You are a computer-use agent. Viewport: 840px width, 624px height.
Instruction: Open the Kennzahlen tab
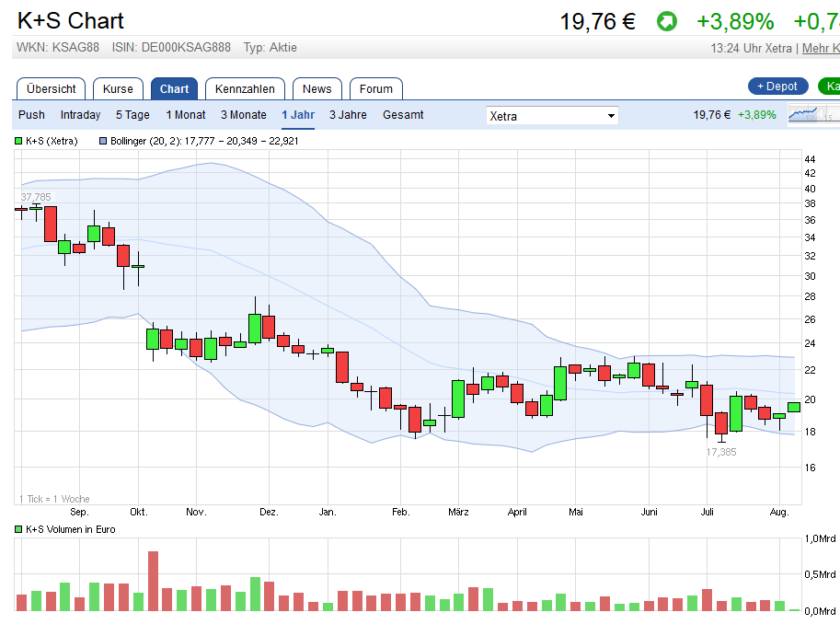(x=245, y=89)
